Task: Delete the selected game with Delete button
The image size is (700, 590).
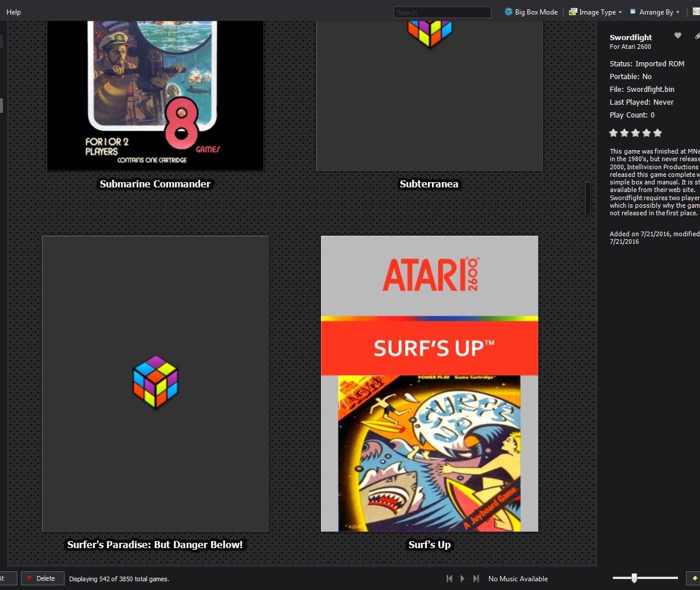Action: [x=42, y=578]
